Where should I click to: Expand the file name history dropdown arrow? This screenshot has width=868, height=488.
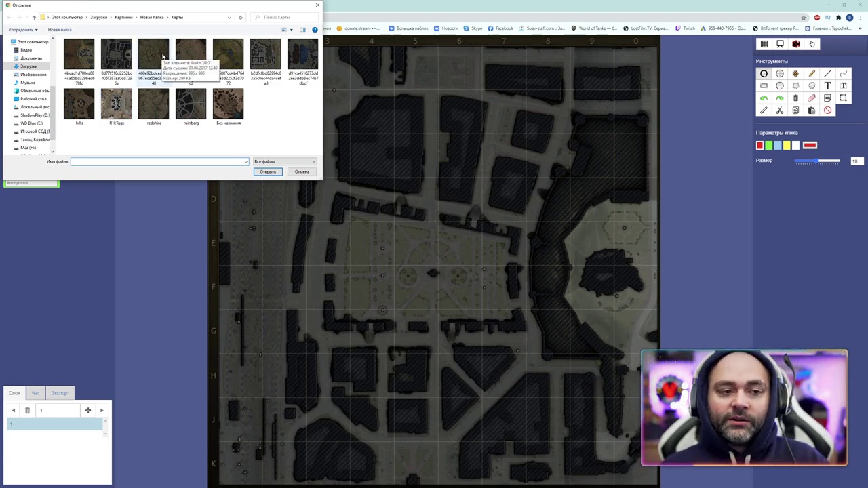pyautogui.click(x=245, y=161)
